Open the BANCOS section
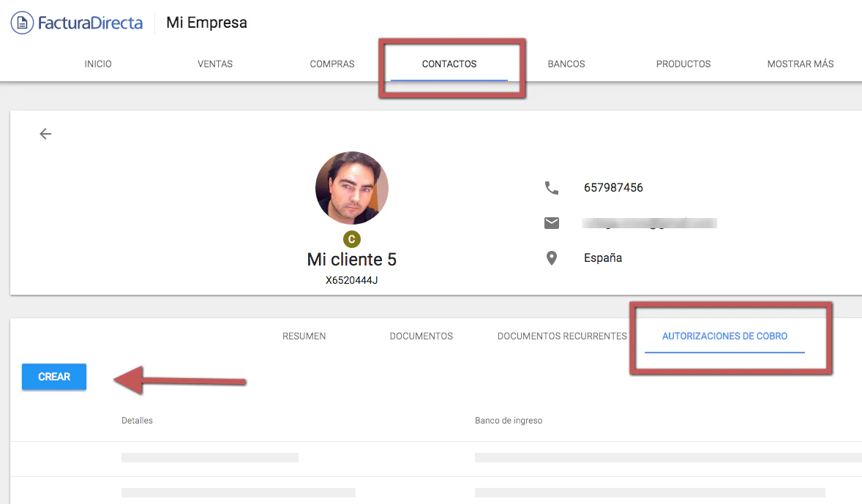Screen dimensions: 862x504 point(566,64)
